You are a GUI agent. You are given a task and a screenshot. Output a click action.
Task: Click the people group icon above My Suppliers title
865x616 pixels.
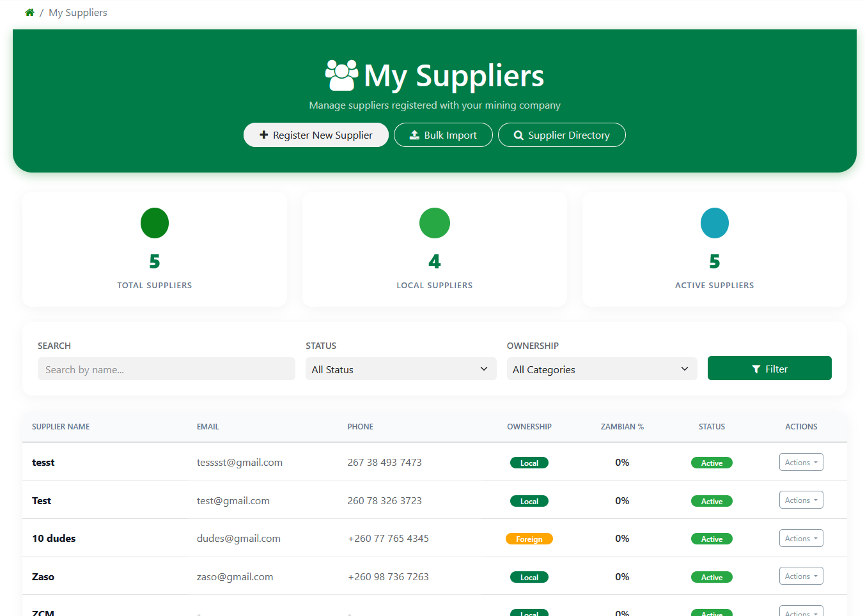(x=341, y=73)
